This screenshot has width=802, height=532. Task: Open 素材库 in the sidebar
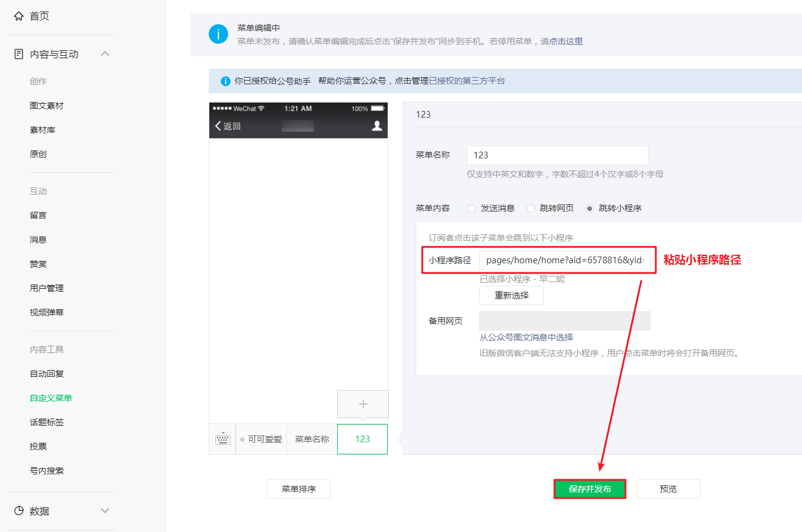point(42,130)
